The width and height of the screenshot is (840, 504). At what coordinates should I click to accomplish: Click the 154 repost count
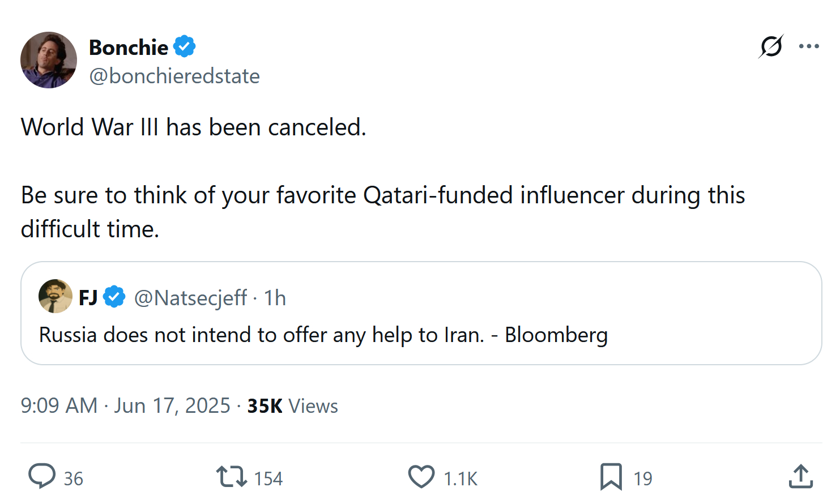(268, 479)
